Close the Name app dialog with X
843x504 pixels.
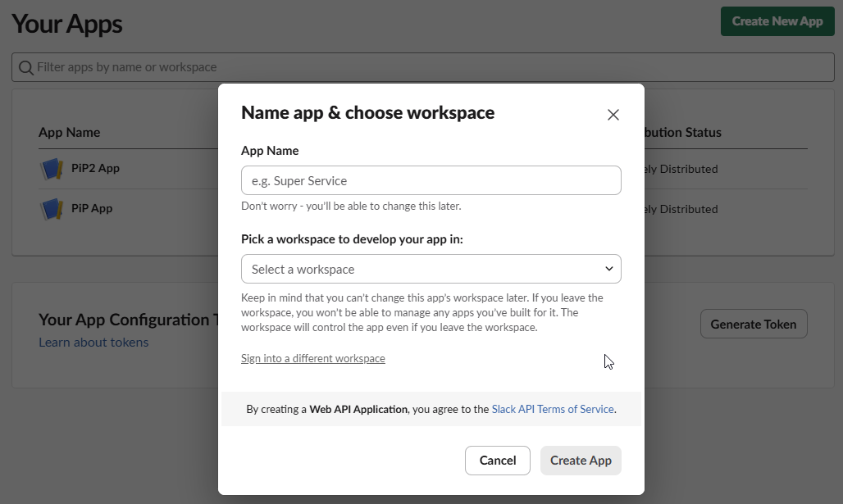(x=613, y=115)
